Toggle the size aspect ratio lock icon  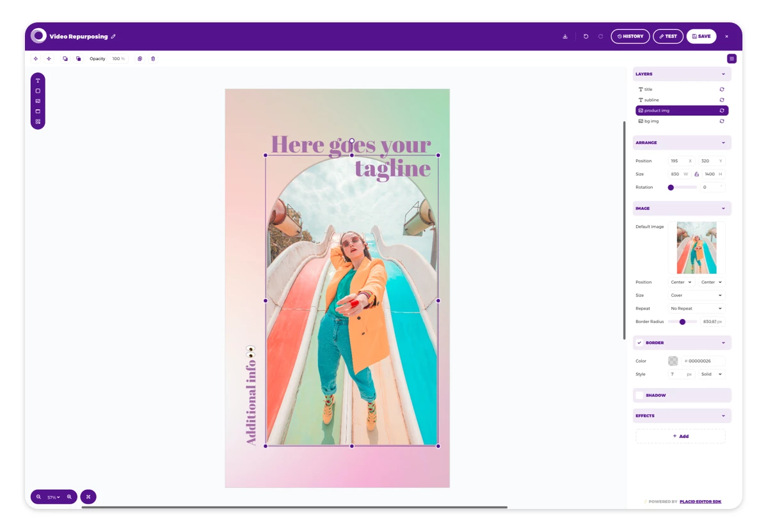click(x=696, y=174)
